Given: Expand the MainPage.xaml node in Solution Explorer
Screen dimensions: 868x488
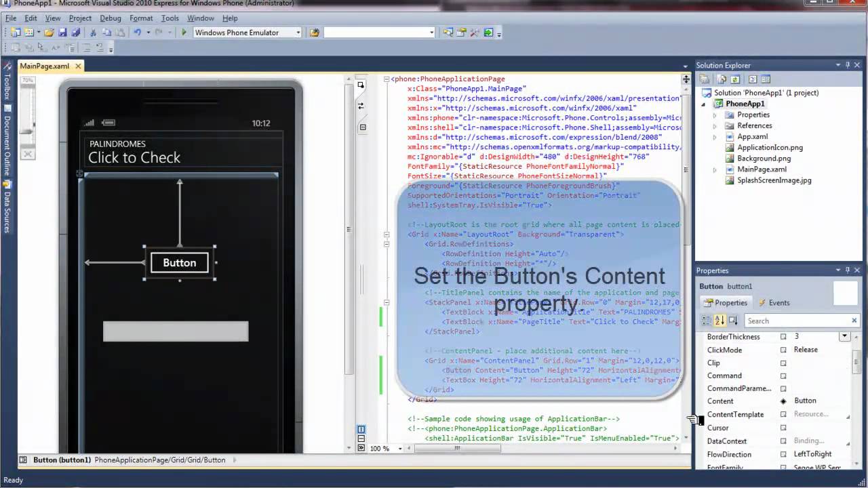Looking at the screenshot, I should tap(715, 169).
